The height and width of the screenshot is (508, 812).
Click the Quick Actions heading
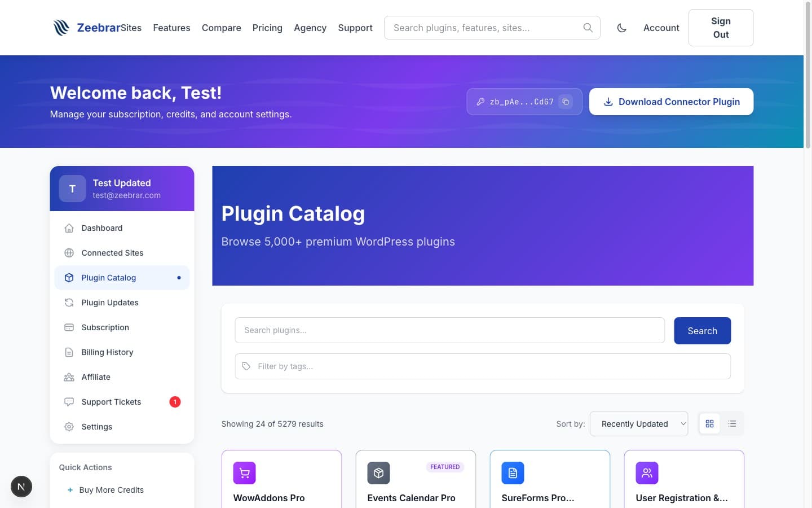85,467
